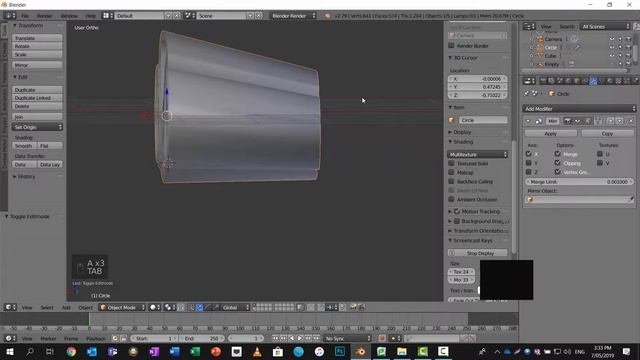
Task: Apply the Mirror modifier
Action: 551,133
